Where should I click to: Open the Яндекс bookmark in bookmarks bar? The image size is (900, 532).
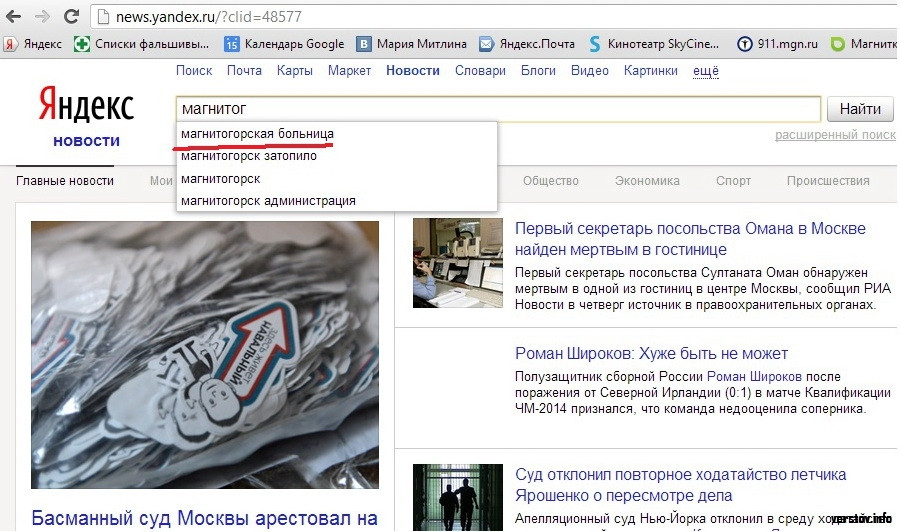point(33,44)
